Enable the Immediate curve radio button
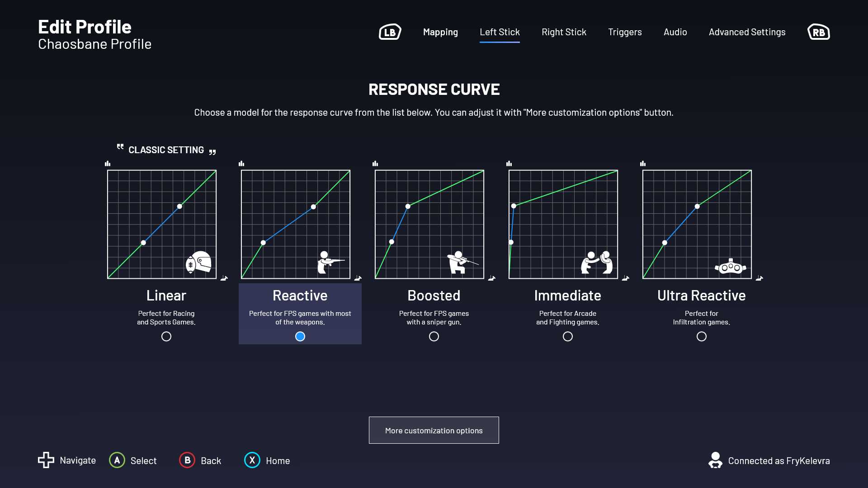This screenshot has width=868, height=488. pyautogui.click(x=568, y=337)
